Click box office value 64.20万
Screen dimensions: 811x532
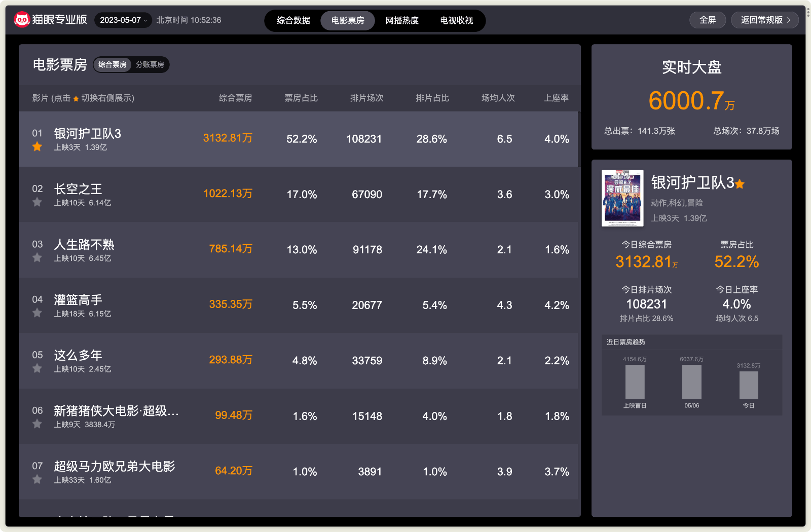tap(234, 471)
